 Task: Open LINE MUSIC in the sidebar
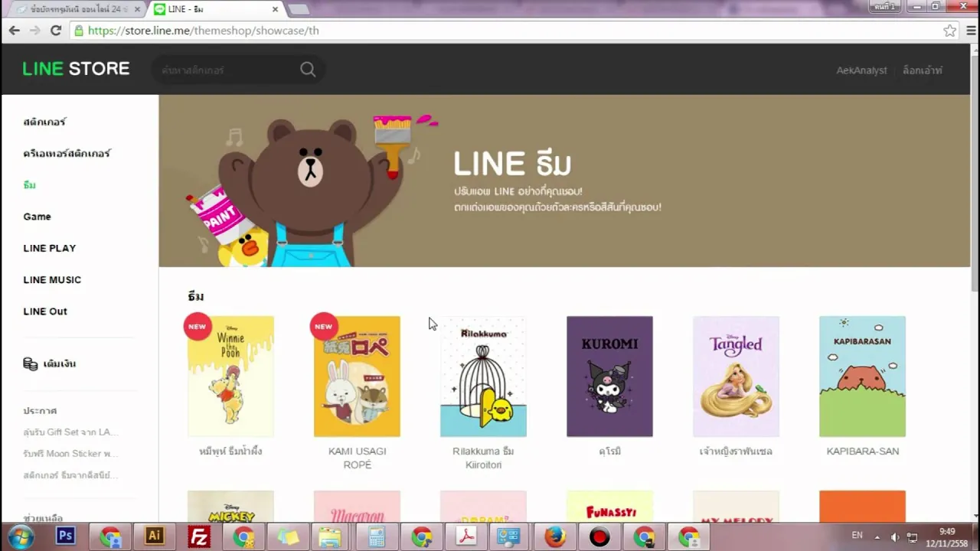[52, 279]
